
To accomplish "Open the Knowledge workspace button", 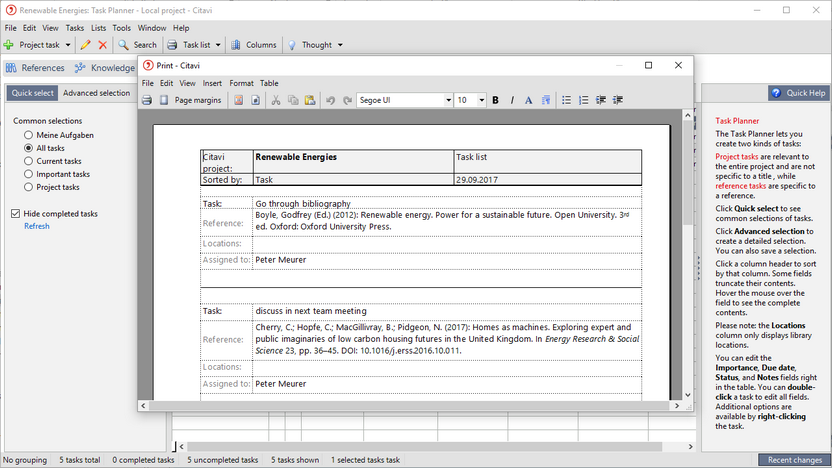I will tap(105, 68).
